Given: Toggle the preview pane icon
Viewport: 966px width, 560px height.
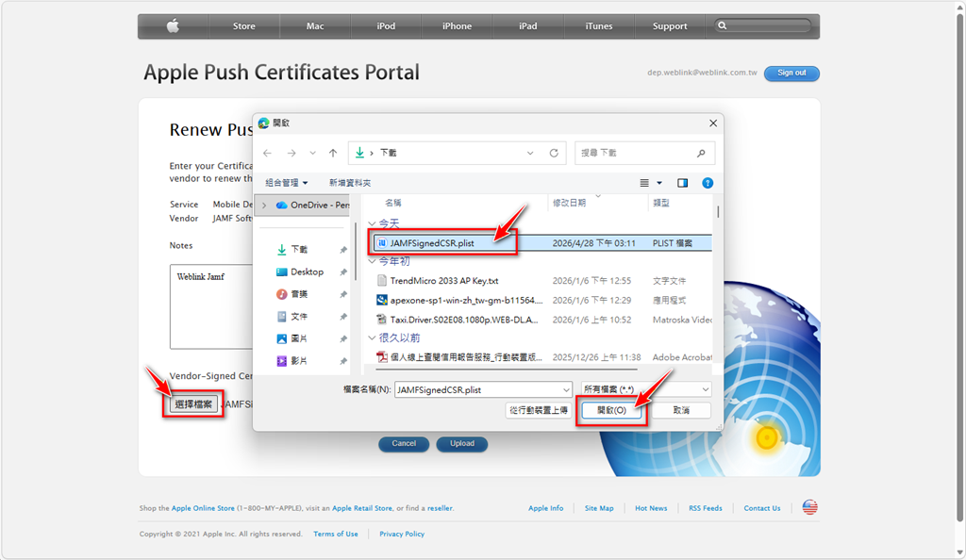Looking at the screenshot, I should coord(682,183).
